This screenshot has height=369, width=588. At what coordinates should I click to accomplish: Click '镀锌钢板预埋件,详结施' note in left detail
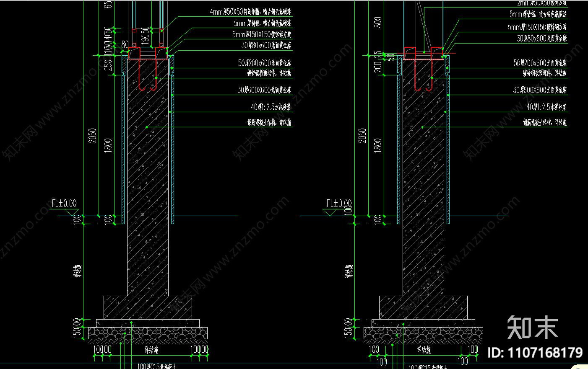(x=269, y=73)
